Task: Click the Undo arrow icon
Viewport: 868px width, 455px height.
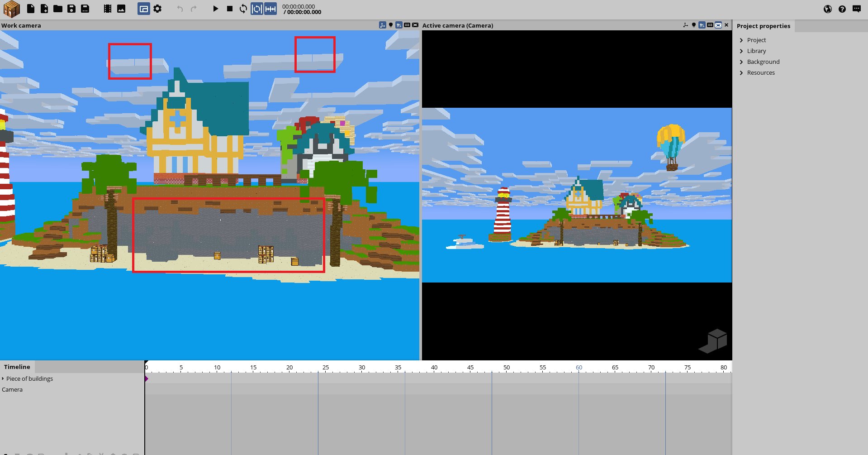Action: pos(180,8)
